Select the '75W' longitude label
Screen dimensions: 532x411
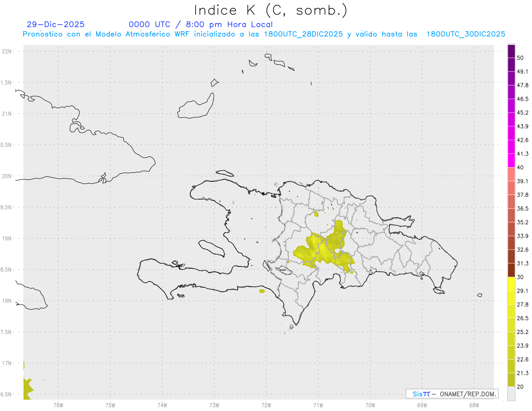point(110,405)
